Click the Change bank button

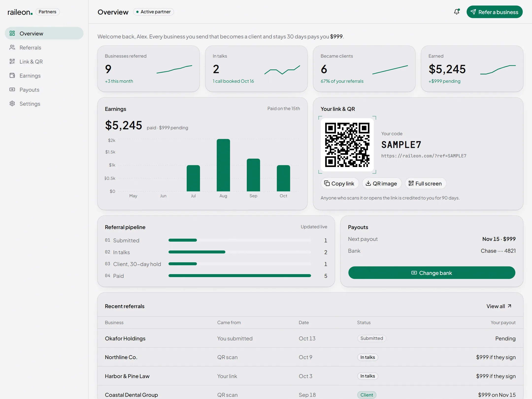pyautogui.click(x=432, y=273)
